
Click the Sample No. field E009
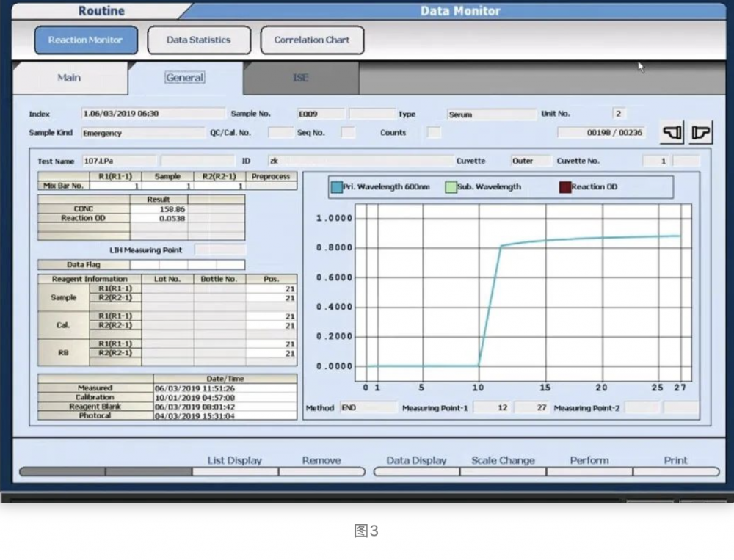point(321,114)
